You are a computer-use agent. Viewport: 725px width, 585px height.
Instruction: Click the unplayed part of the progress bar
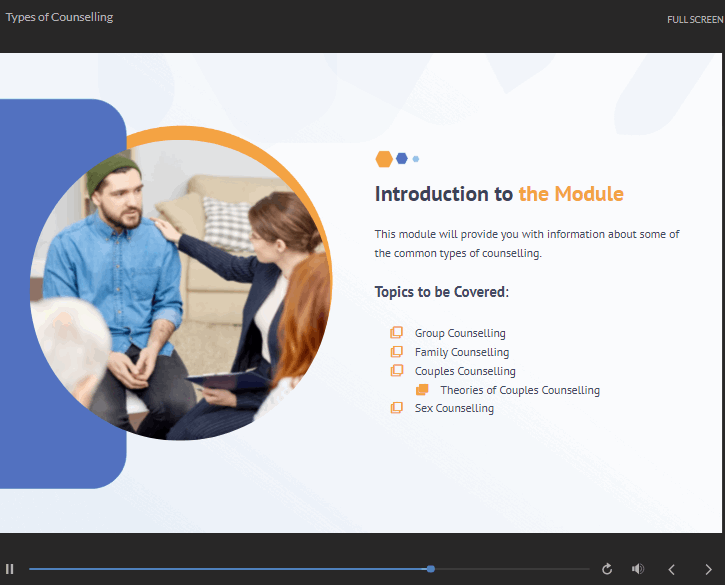512,569
